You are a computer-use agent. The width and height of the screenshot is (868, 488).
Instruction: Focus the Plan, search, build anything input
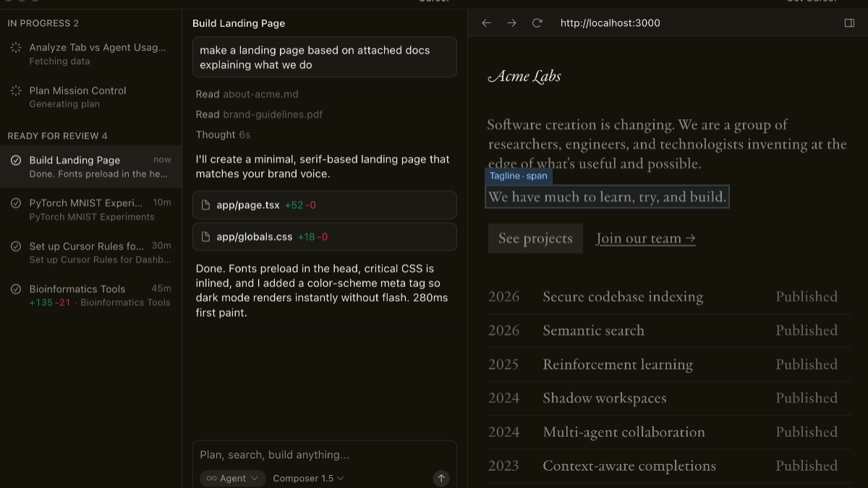click(324, 455)
